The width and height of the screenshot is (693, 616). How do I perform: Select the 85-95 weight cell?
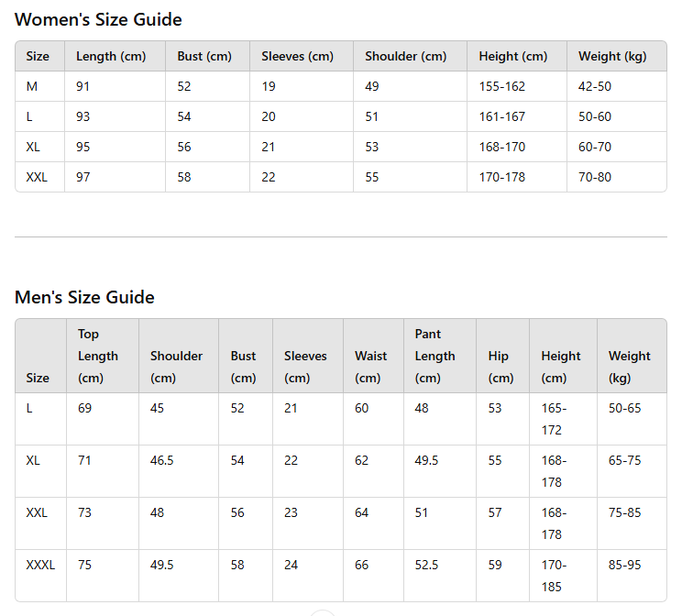tap(624, 565)
